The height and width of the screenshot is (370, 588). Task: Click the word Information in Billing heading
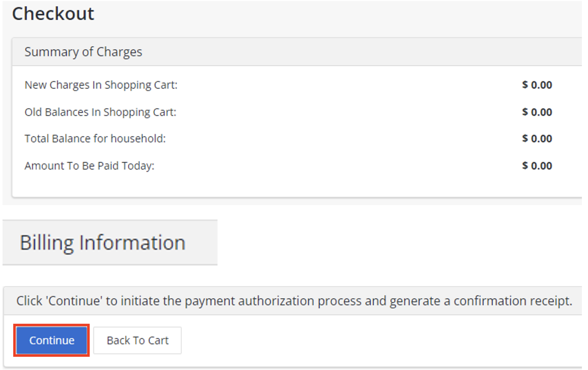click(x=132, y=243)
